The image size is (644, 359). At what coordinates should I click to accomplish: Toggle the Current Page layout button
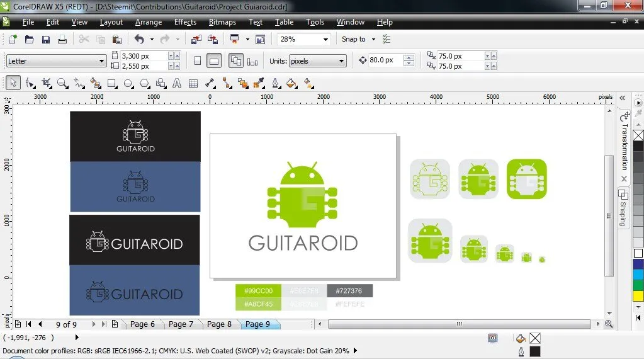tap(252, 61)
